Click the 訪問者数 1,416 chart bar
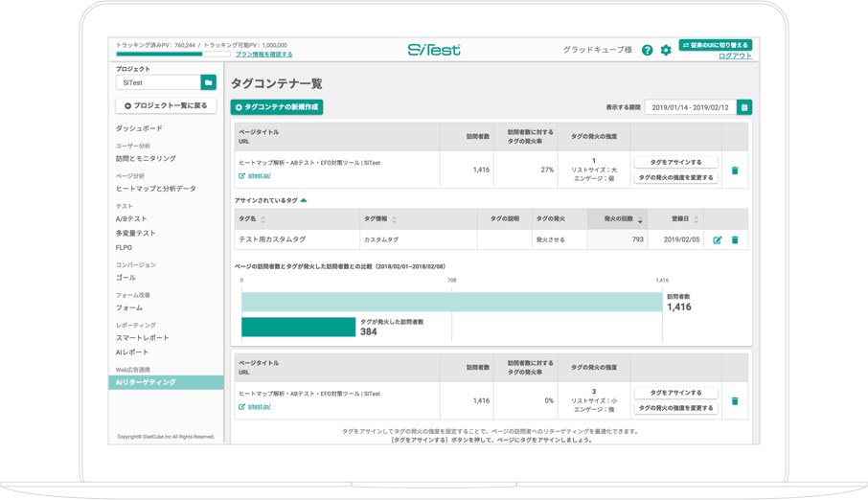 (x=451, y=302)
